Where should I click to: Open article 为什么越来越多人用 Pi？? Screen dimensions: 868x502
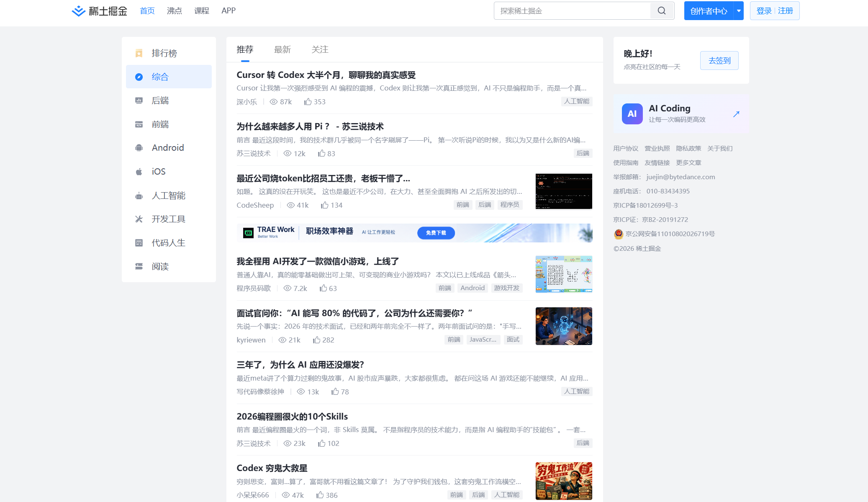[310, 126]
